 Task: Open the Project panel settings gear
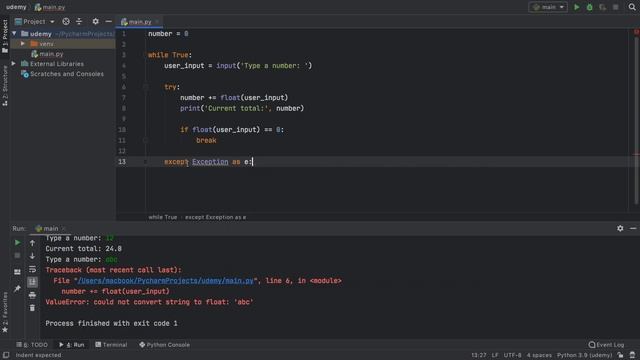pyautogui.click(x=95, y=21)
